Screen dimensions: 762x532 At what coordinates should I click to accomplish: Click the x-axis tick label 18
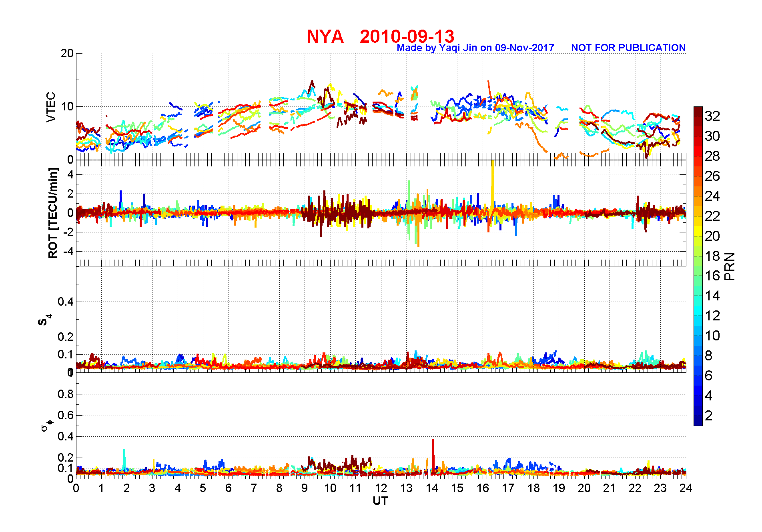tap(533, 488)
